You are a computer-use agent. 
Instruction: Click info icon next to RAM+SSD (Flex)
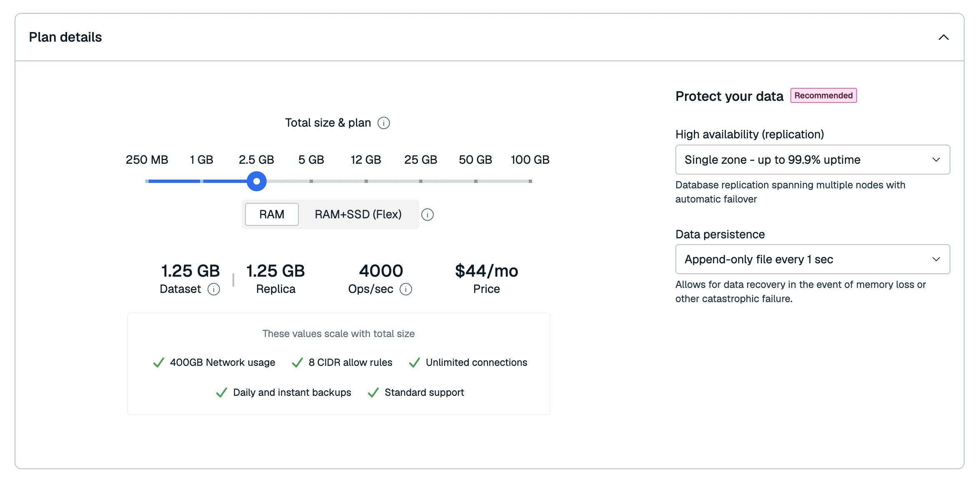pos(427,215)
